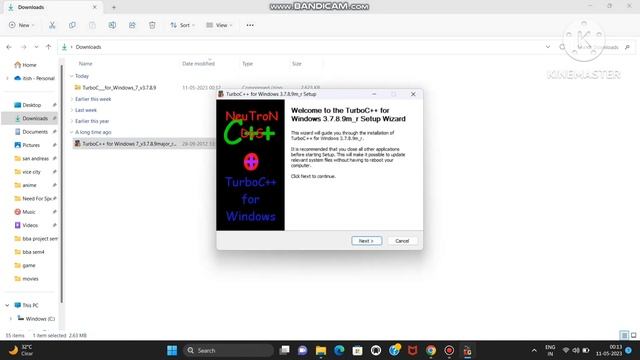Click the taskbar Search box
The image size is (640, 360).
pyautogui.click(x=229, y=351)
